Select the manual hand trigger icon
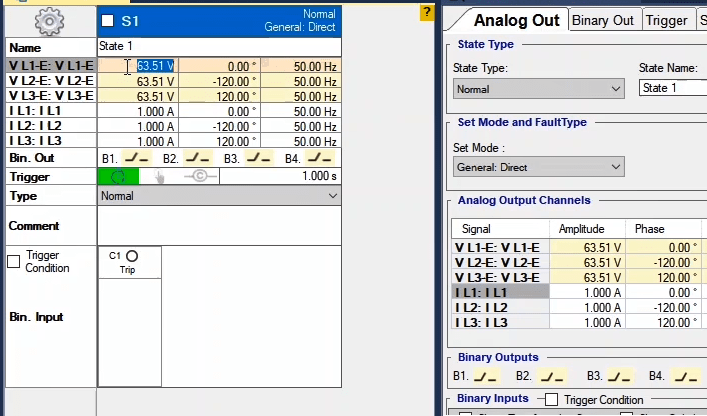 click(x=158, y=176)
